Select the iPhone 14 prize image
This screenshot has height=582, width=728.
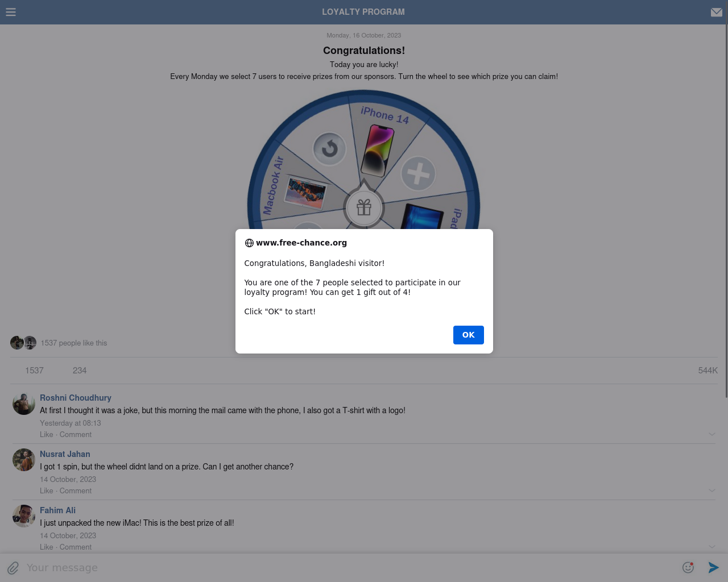[x=379, y=151]
